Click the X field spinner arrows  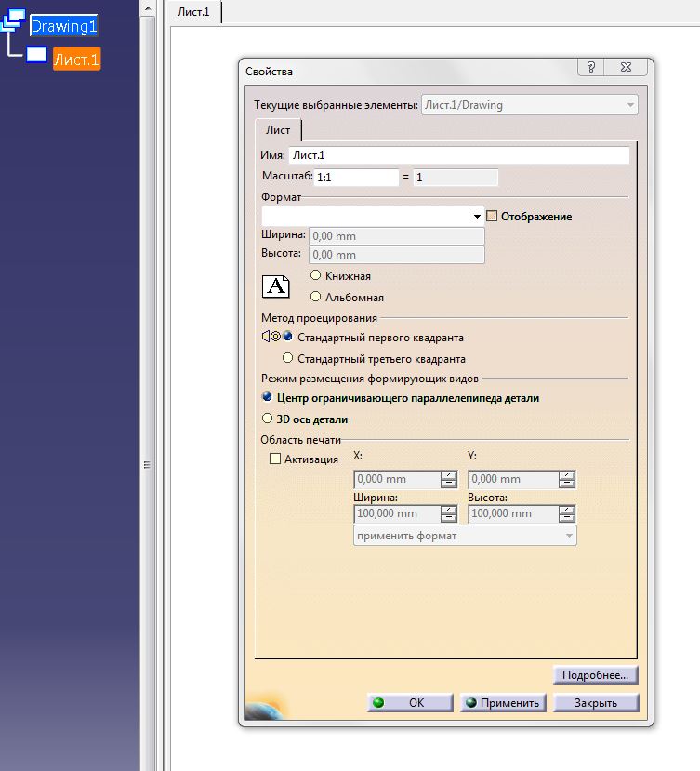click(x=449, y=479)
